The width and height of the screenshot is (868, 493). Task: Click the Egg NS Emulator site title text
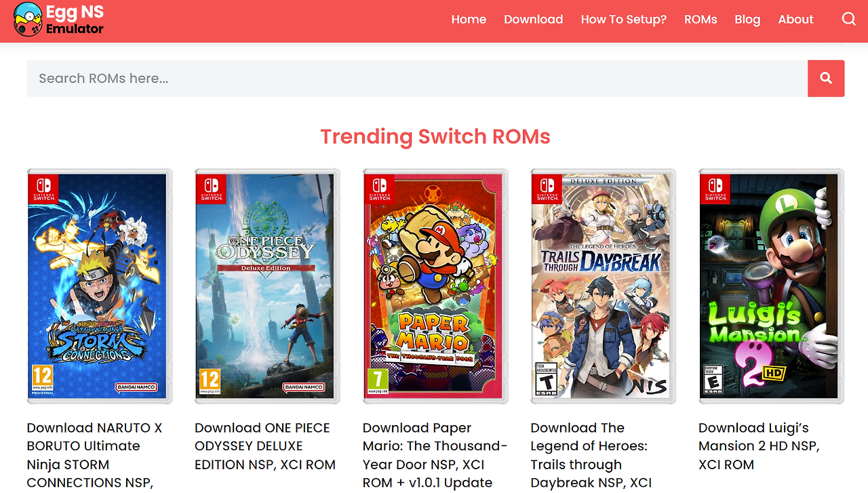click(75, 20)
